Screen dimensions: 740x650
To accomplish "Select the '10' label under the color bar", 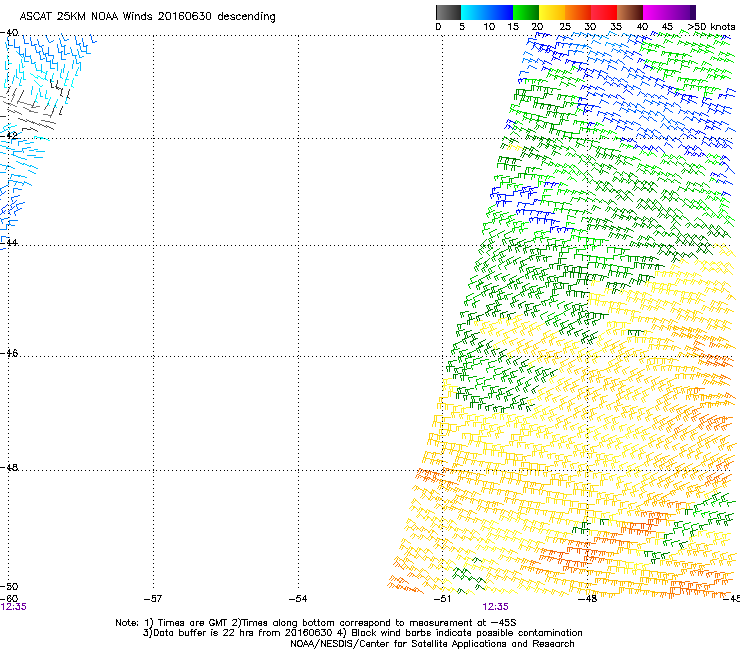I will pos(489,27).
